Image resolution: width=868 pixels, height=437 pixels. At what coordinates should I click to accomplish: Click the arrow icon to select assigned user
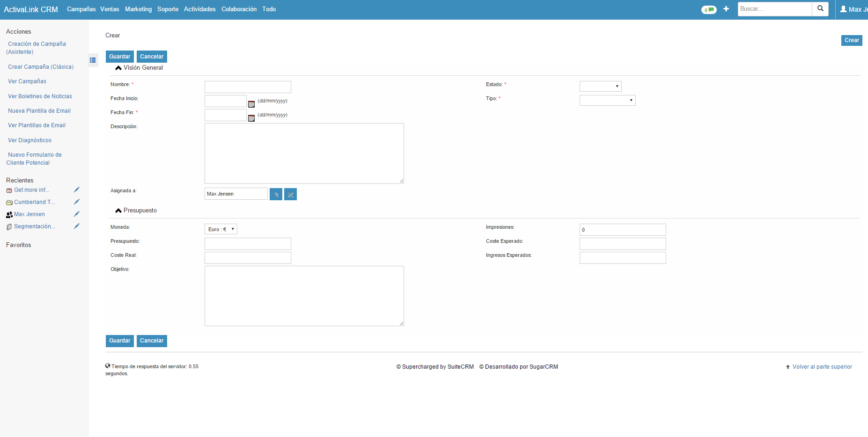[276, 194]
